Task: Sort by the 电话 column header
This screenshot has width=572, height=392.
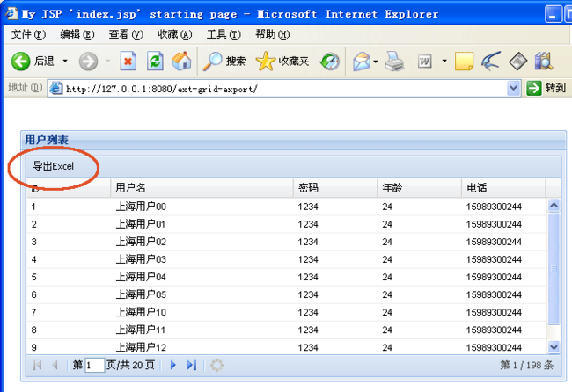Action: coord(503,188)
